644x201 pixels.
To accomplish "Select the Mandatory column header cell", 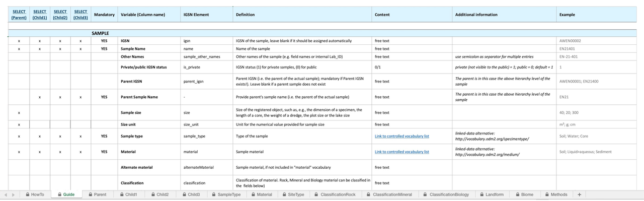I will tap(104, 15).
